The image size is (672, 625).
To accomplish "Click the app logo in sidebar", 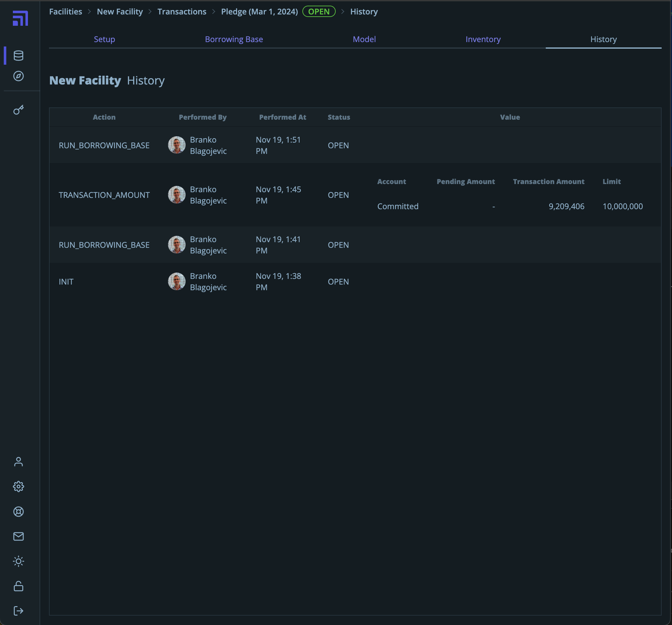I will [20, 18].
